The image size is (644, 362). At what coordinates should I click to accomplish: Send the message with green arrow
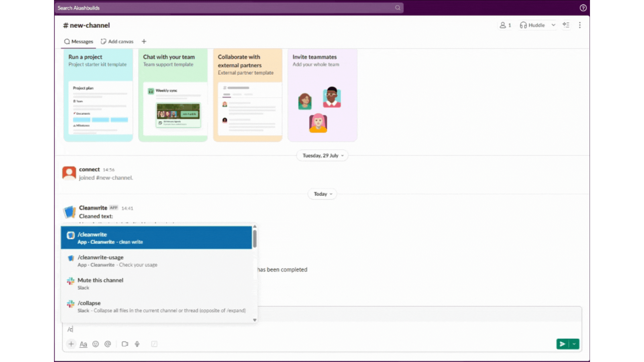[563, 344]
